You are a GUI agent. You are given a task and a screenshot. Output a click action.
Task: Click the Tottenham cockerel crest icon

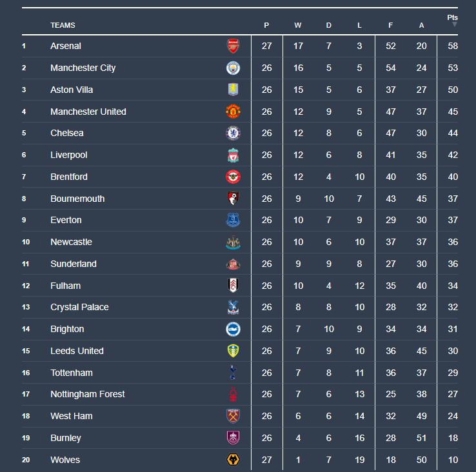(x=233, y=372)
